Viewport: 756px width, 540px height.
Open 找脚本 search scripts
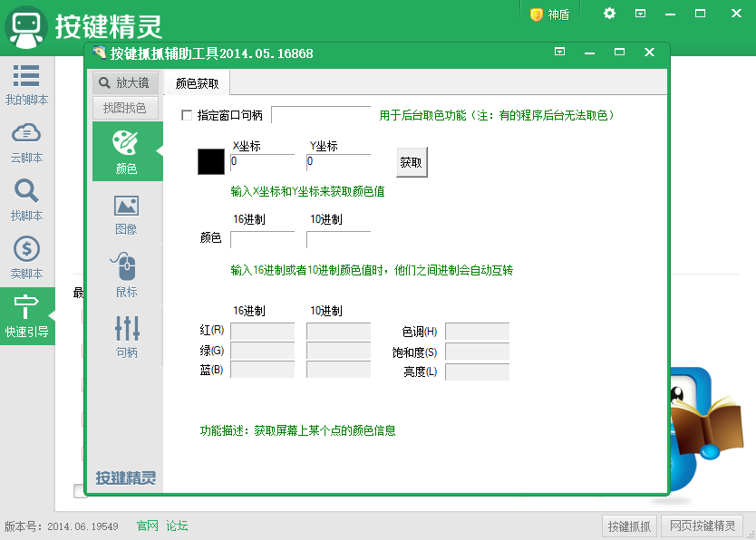(x=26, y=200)
